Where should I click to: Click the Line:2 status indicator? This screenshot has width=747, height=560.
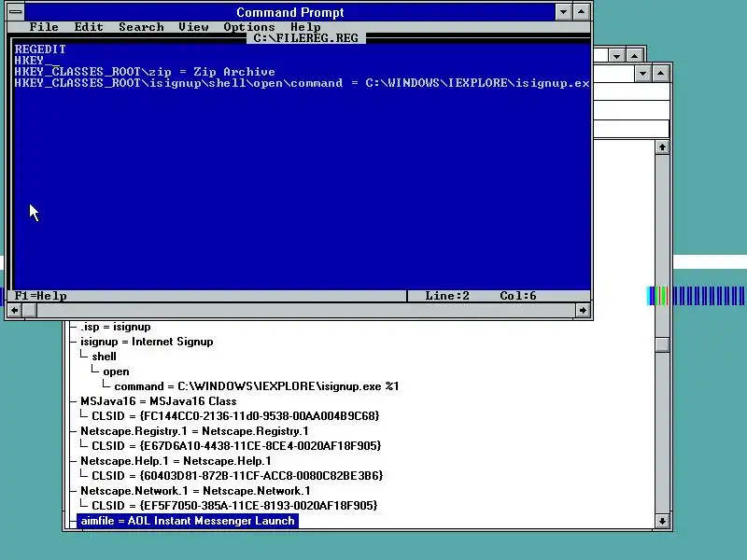point(447,296)
